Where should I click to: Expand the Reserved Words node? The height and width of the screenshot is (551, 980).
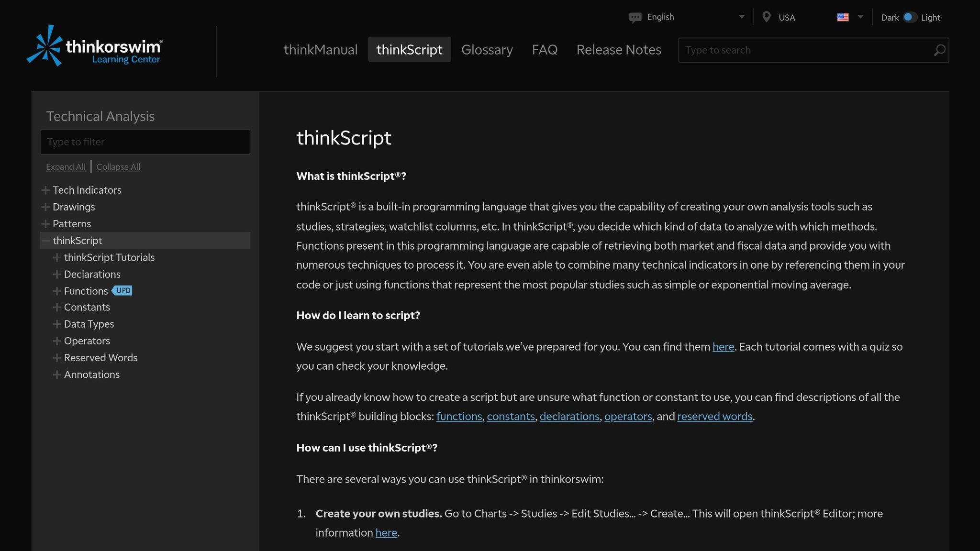(57, 357)
